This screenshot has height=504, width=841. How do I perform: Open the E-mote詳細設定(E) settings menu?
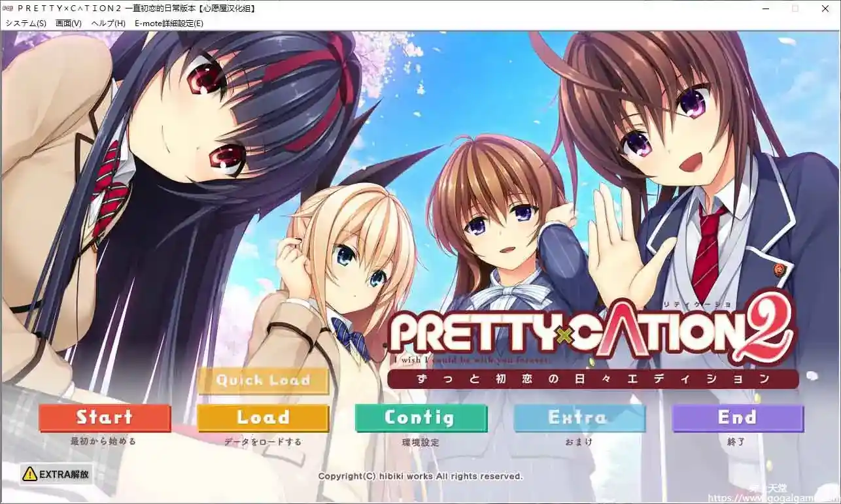click(168, 22)
